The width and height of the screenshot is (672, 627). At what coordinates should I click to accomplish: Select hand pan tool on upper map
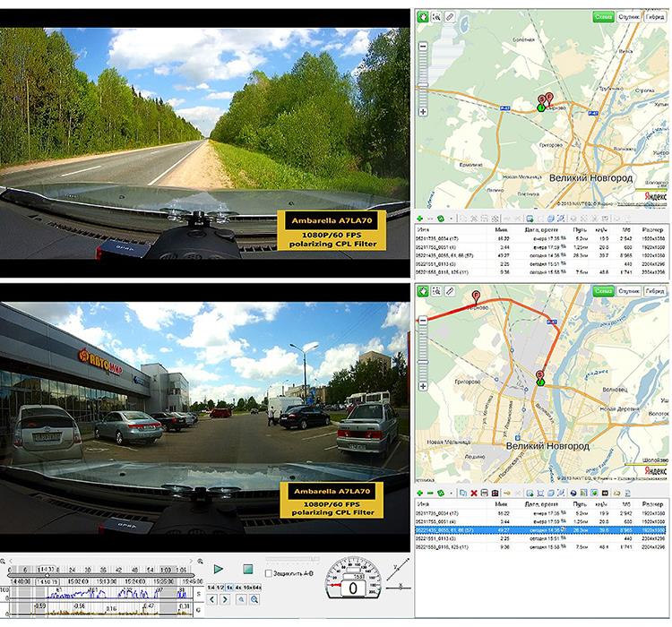coord(423,17)
